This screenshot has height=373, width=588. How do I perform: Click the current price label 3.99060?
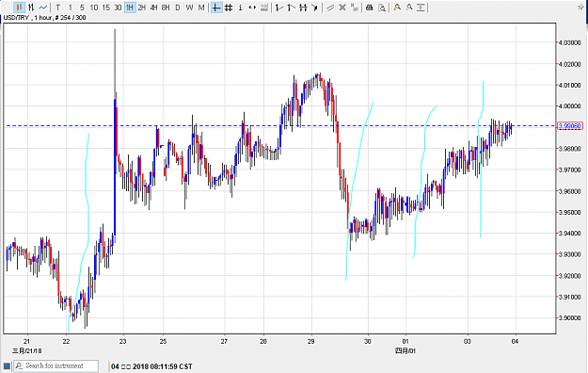point(570,126)
